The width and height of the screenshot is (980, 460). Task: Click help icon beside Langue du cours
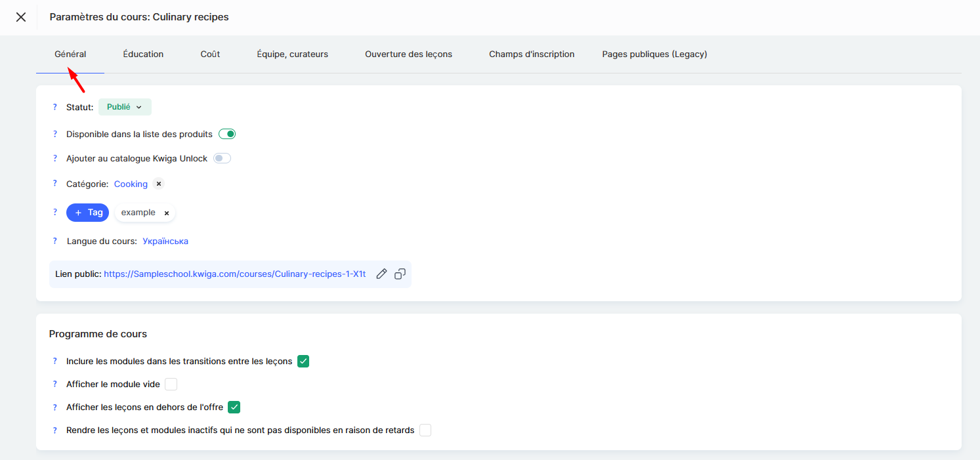click(55, 241)
